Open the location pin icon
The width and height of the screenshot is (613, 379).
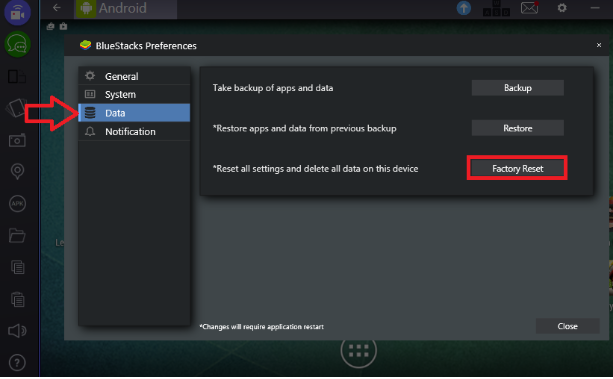(x=17, y=171)
